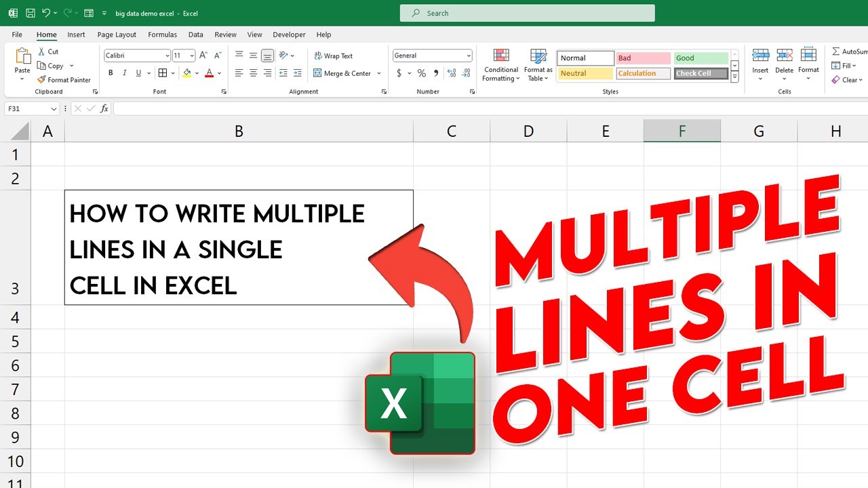Open the File tab
The width and height of the screenshot is (868, 488).
17,35
